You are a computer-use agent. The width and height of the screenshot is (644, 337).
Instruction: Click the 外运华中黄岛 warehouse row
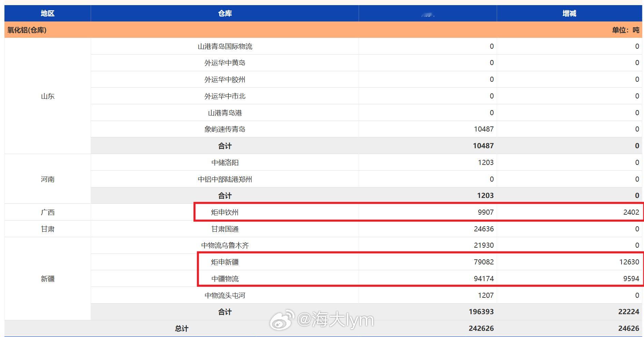click(224, 63)
